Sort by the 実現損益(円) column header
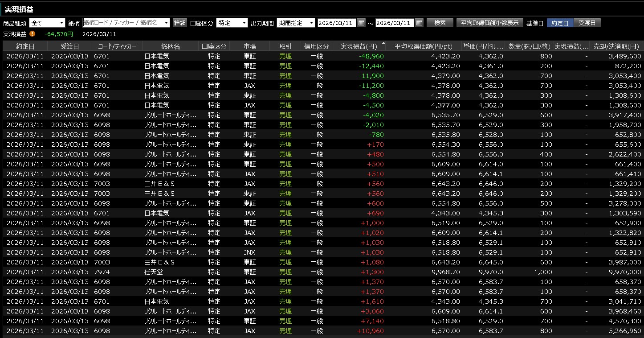This screenshot has width=644, height=338. click(x=359, y=46)
